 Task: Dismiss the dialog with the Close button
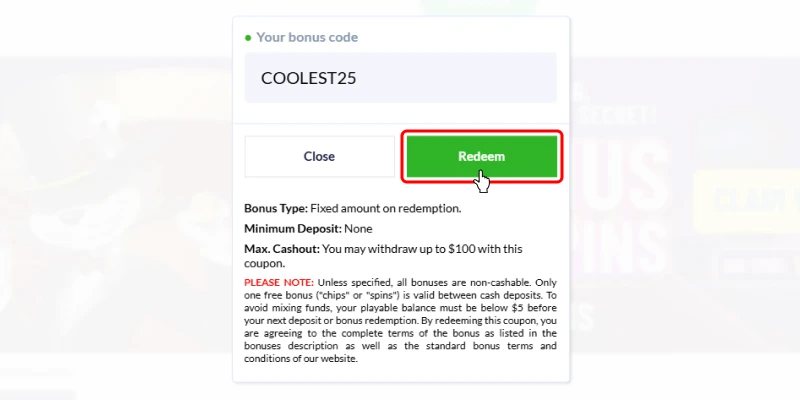pos(319,156)
